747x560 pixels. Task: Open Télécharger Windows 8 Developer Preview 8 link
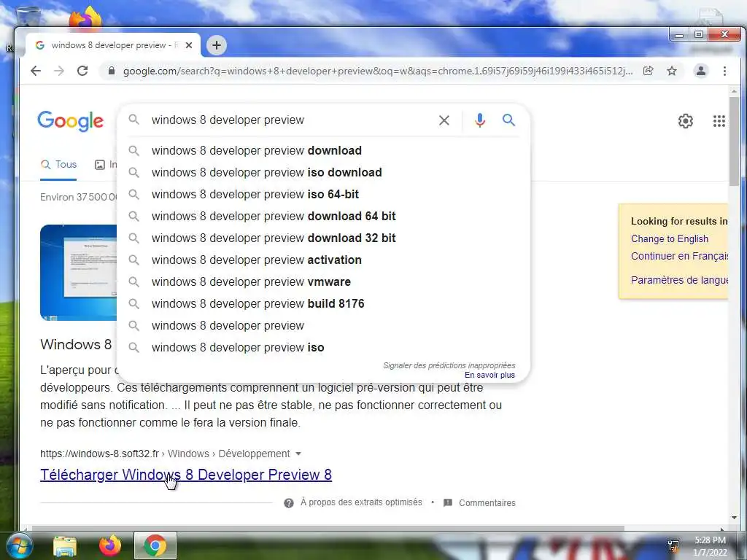(x=186, y=475)
